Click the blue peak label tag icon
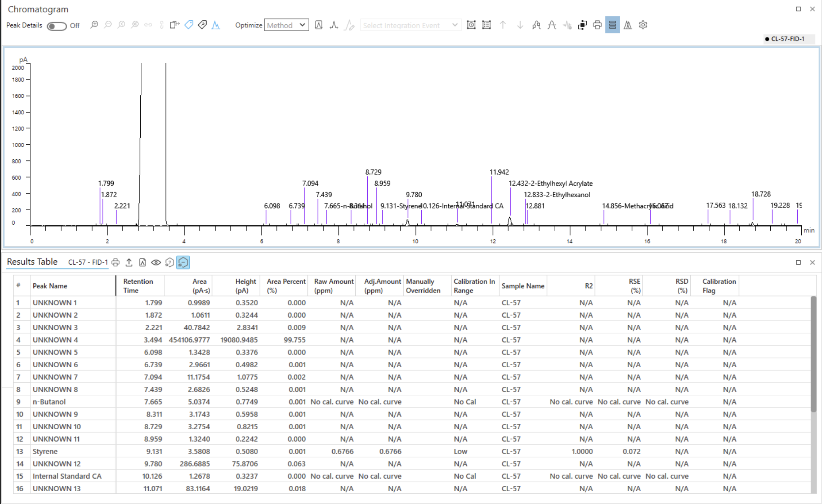Image resolution: width=822 pixels, height=504 pixels. (189, 25)
